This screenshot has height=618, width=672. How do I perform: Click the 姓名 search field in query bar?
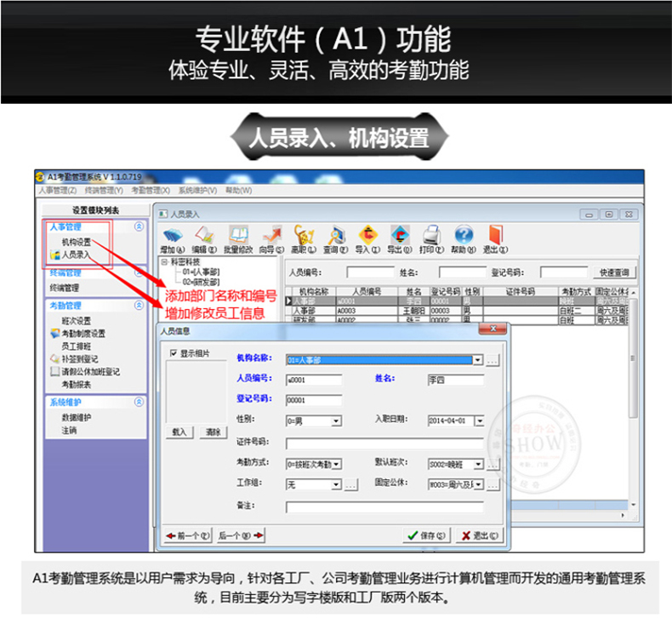click(463, 272)
